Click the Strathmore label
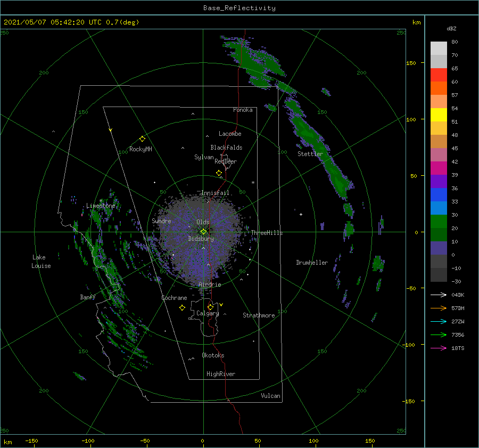 [259, 315]
